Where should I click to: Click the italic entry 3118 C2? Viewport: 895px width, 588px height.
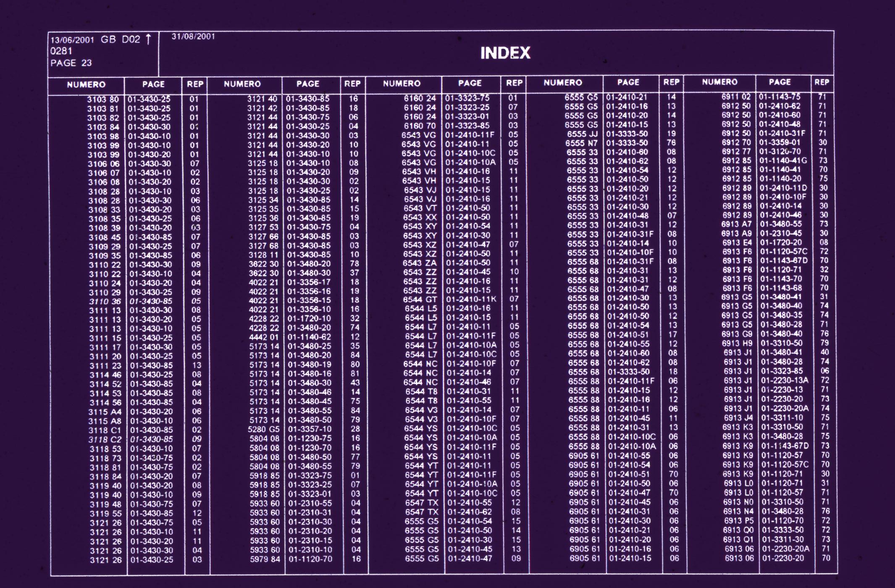coord(105,439)
